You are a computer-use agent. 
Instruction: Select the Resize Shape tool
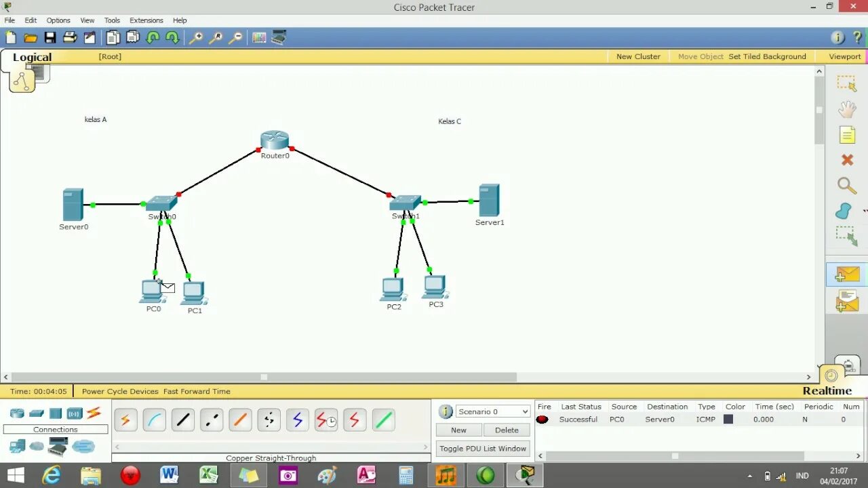pos(846,237)
